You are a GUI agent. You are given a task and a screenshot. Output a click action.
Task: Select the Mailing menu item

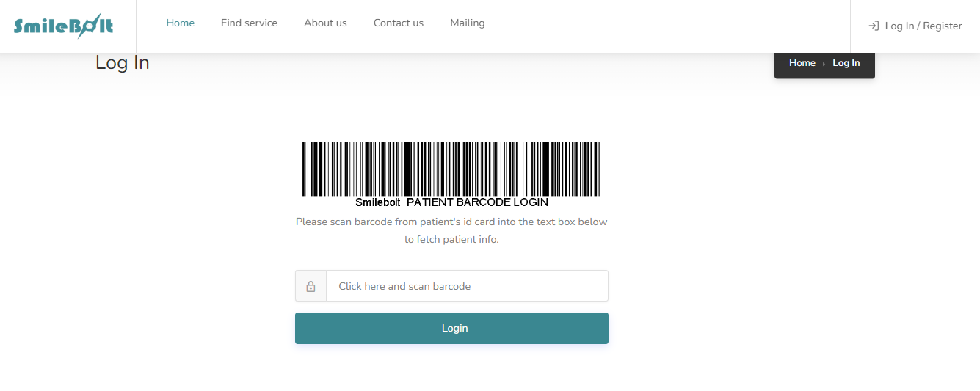467,23
